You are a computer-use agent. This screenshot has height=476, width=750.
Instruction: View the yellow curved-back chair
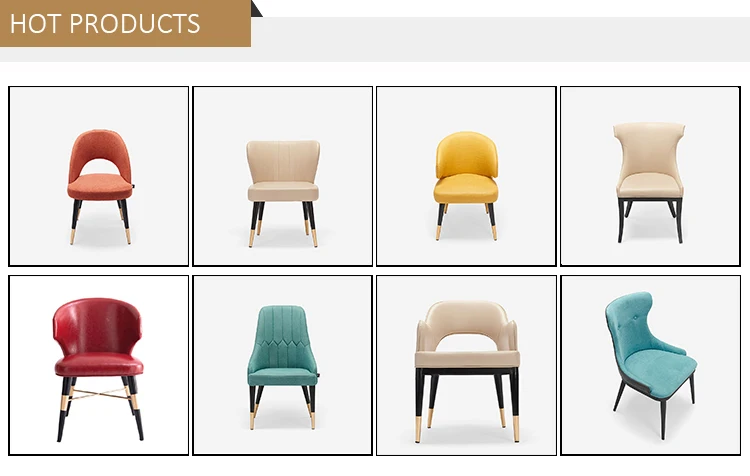click(x=466, y=176)
